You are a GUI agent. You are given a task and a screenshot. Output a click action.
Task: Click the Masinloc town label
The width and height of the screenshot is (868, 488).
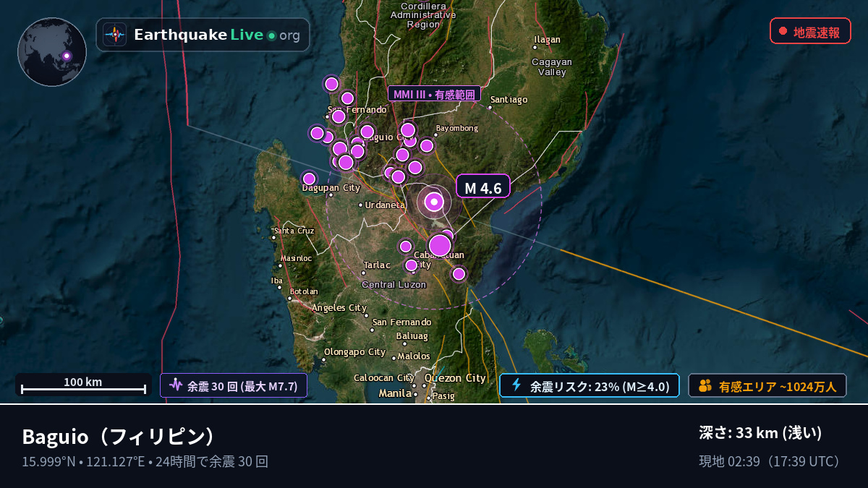[x=296, y=258]
